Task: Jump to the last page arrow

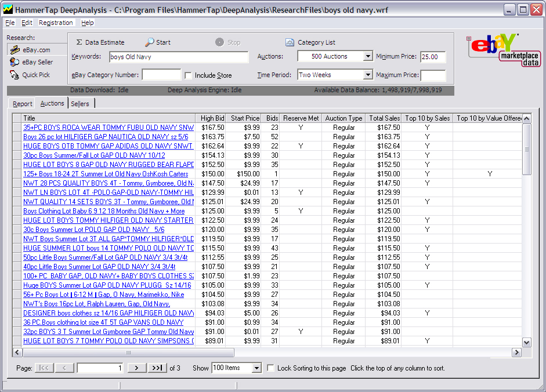Action: [x=157, y=368]
